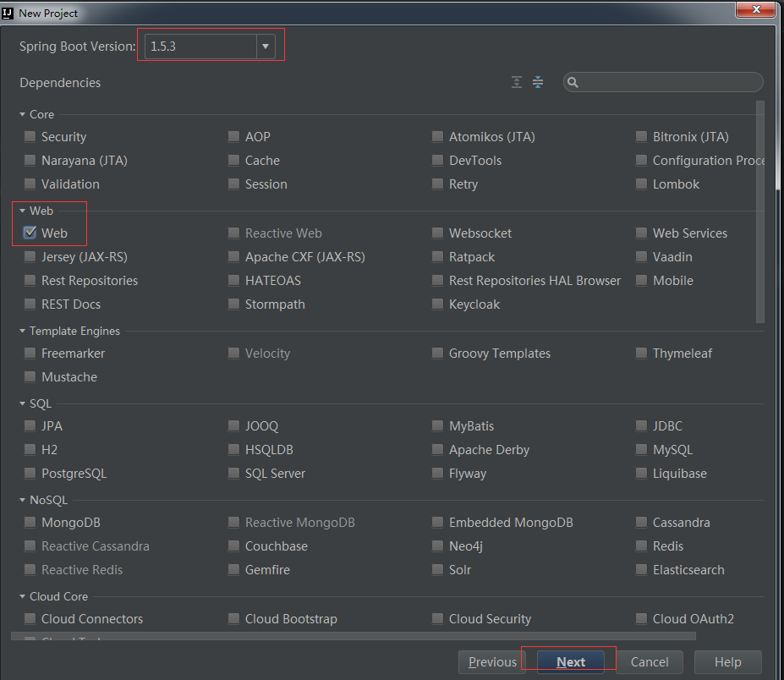784x680 pixels.
Task: Check the Ratpack checkbox
Action: click(437, 256)
